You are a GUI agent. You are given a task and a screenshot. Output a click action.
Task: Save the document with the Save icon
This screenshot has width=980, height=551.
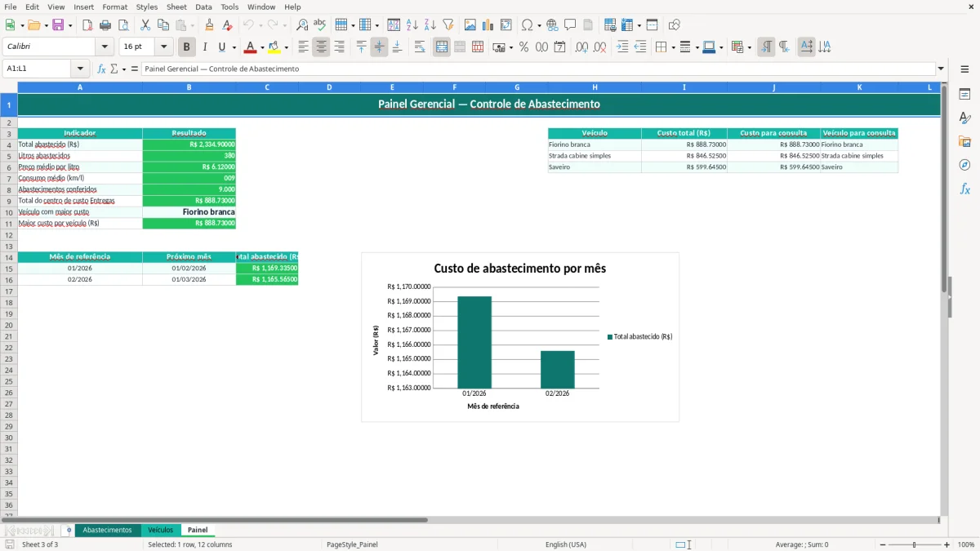click(58, 25)
